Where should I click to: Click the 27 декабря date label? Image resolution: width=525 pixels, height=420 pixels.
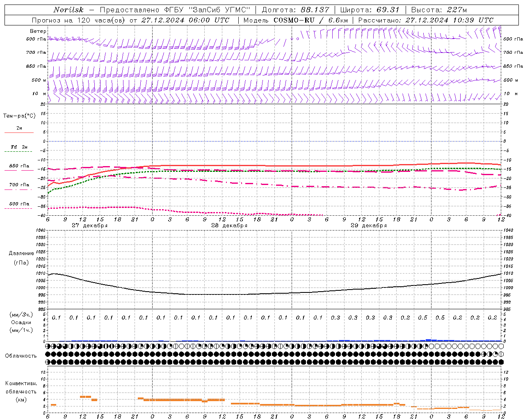[x=90, y=226]
